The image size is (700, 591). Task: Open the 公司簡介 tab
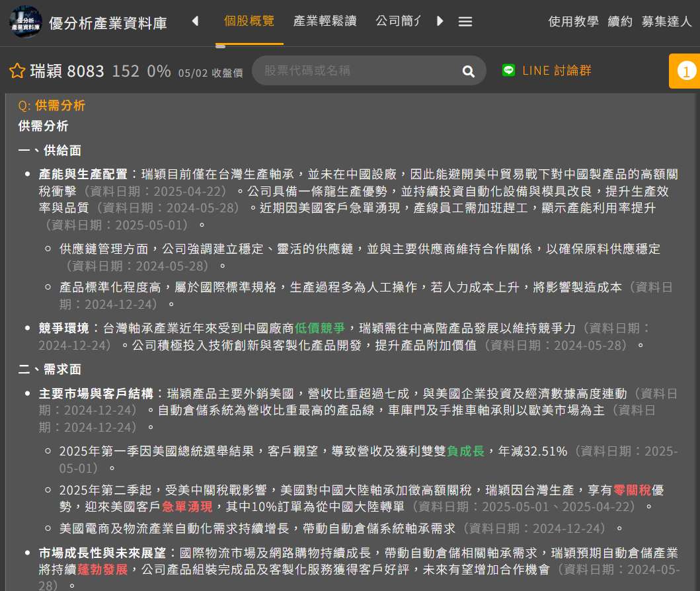(x=398, y=21)
